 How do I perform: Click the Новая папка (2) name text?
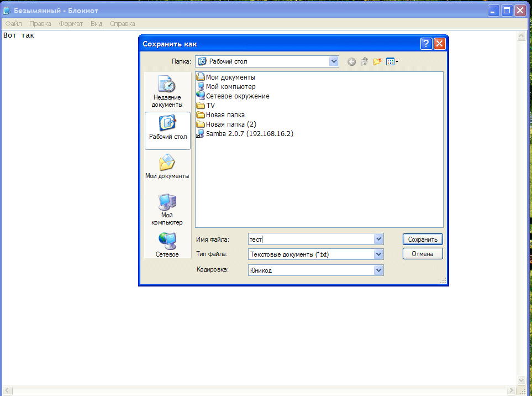(x=231, y=124)
